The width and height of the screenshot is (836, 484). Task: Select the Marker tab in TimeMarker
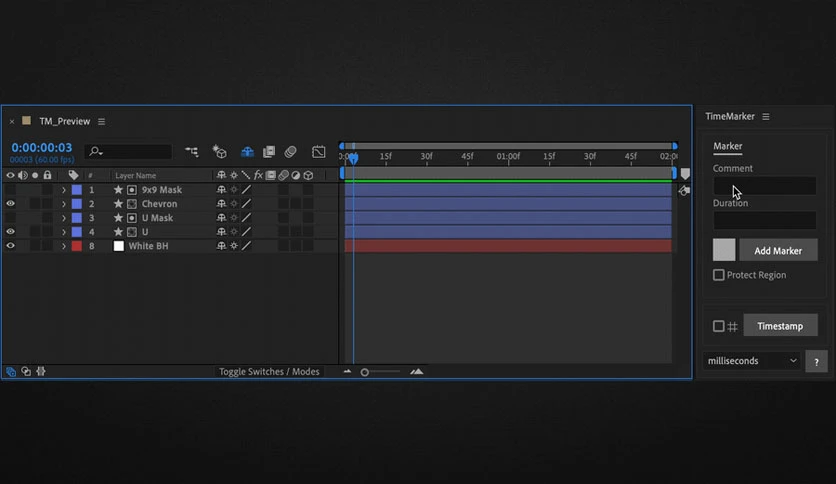[x=728, y=146]
